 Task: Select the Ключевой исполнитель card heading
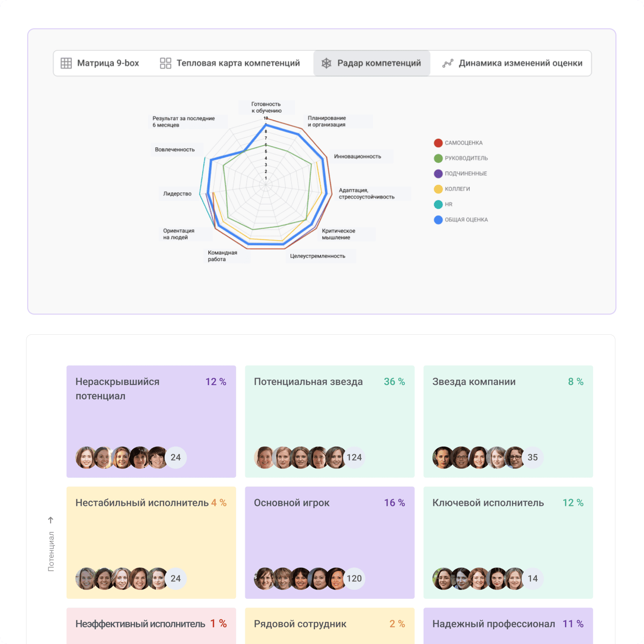pos(488,503)
